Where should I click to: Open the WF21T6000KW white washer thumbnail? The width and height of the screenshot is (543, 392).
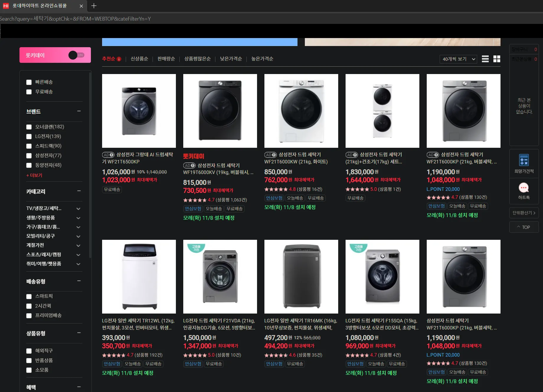tap(301, 111)
